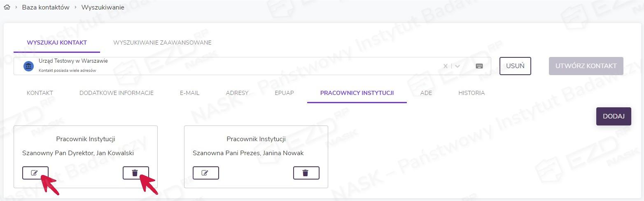
Task: Click the home icon in breadcrumb
Action: 7,7
